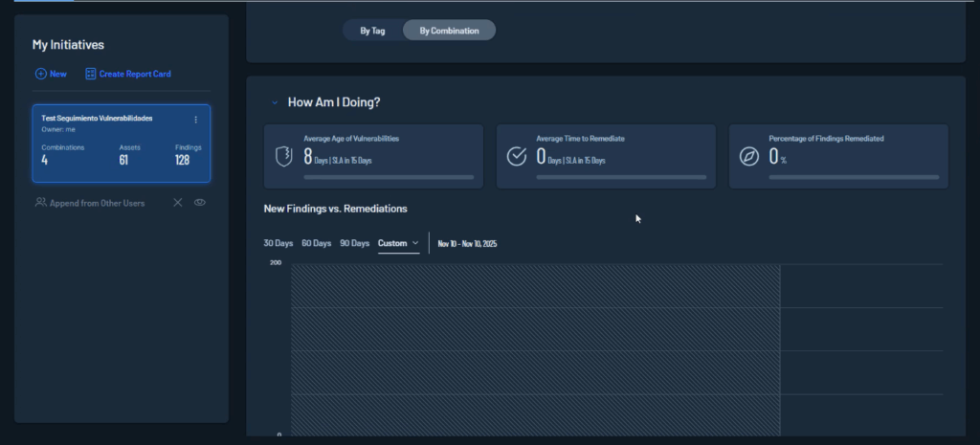Click the hatched area in the findings chart
Viewport: 980px width, 445px height.
[x=536, y=349]
